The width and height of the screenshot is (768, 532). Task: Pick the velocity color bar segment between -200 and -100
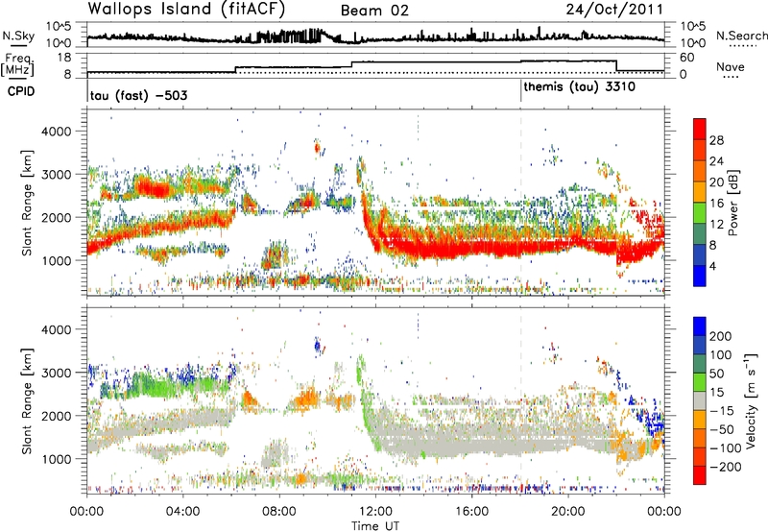700,456
